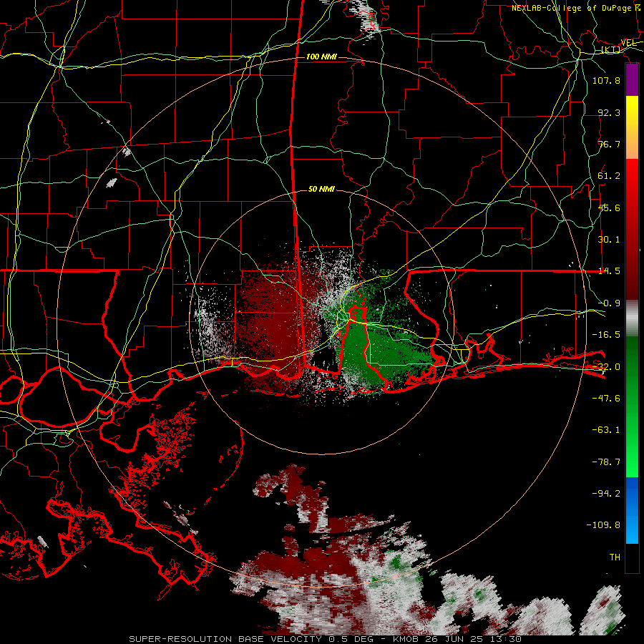Click the blue segment of the color bar
The height and width of the screenshot is (644, 644).
click(x=632, y=510)
